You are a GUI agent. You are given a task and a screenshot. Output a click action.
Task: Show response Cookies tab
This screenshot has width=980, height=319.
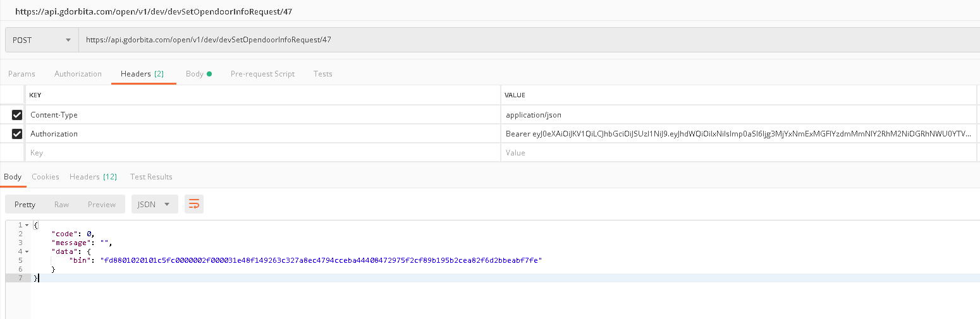(x=46, y=177)
